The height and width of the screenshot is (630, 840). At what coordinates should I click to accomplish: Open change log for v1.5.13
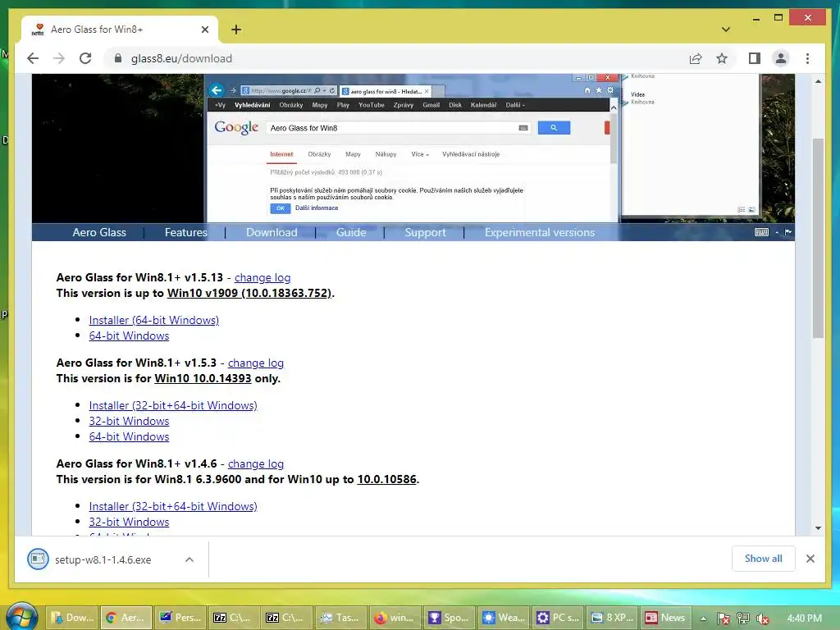(x=262, y=277)
